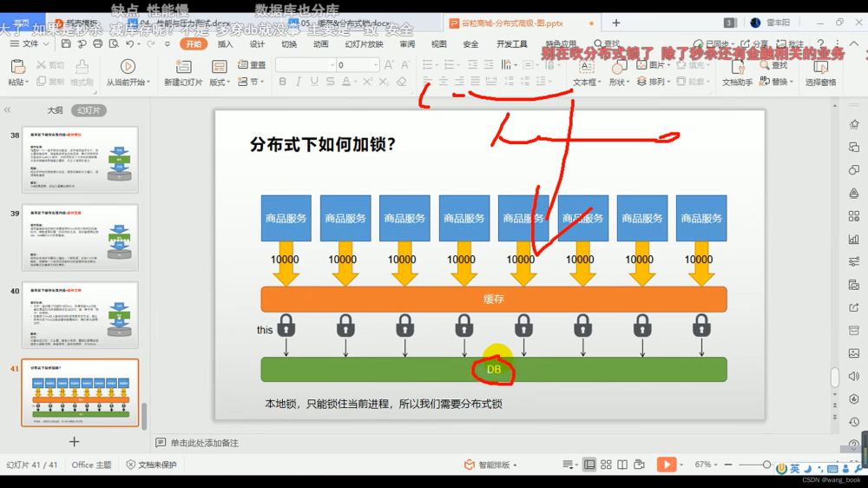Insert a Text Box (文本框)
This screenshot has width=868, height=488.
[x=586, y=72]
